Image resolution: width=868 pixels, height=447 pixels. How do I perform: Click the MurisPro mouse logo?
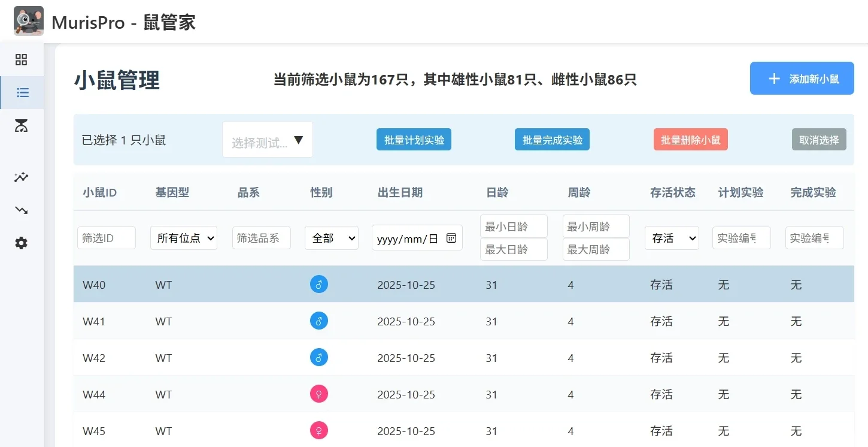[28, 20]
